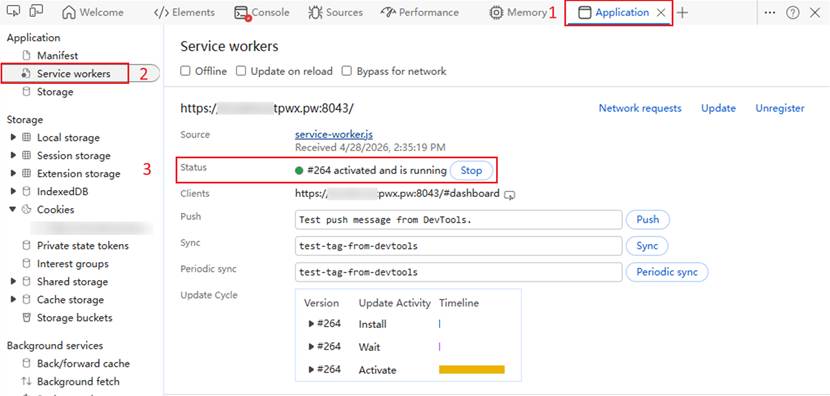Focus the client page icon beside #dashboard
The width and height of the screenshot is (830, 396).
click(x=509, y=195)
